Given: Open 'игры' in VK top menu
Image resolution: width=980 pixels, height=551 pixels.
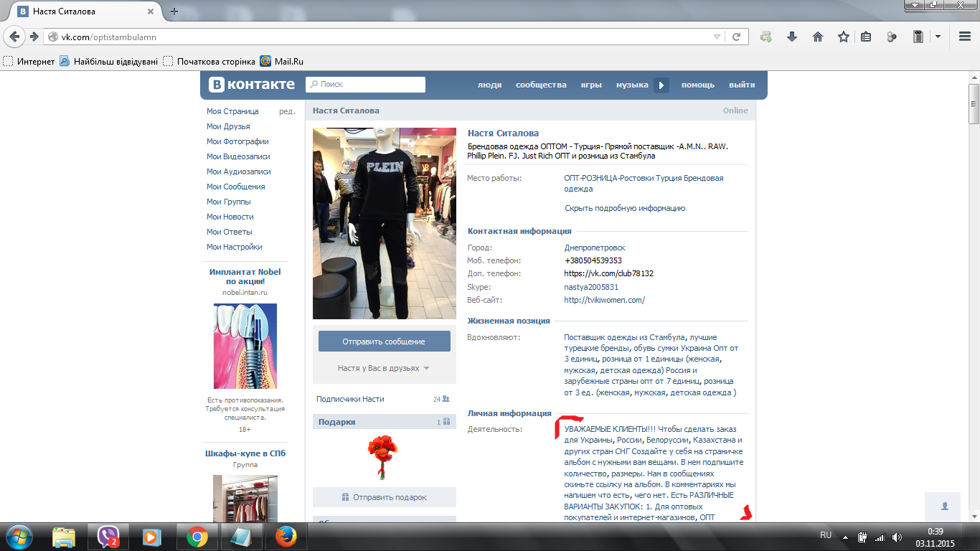Looking at the screenshot, I should [591, 85].
